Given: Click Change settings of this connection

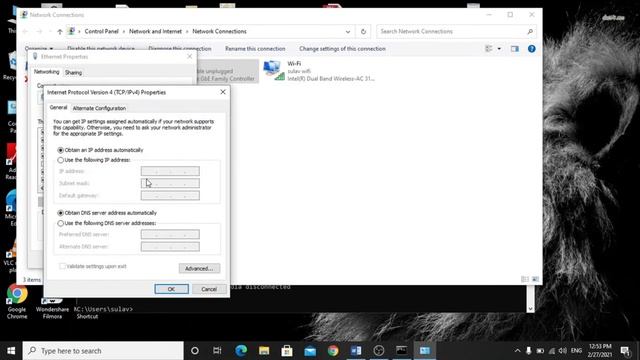Looking at the screenshot, I should pos(342,49).
